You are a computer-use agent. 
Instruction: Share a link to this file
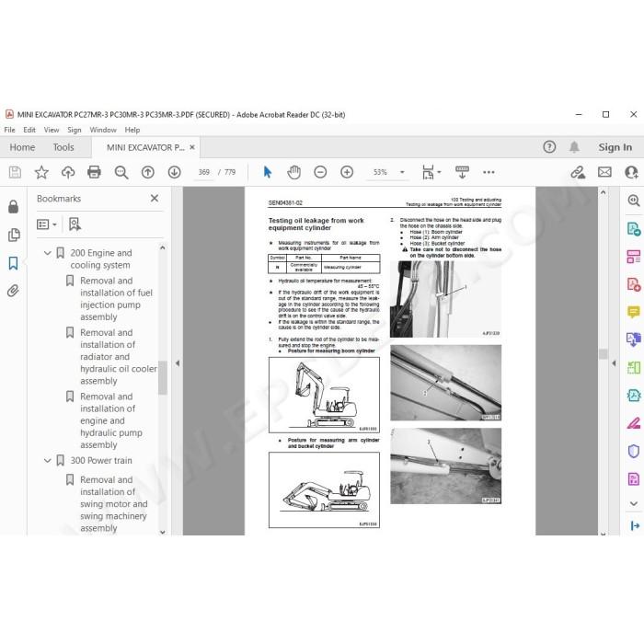tap(578, 172)
